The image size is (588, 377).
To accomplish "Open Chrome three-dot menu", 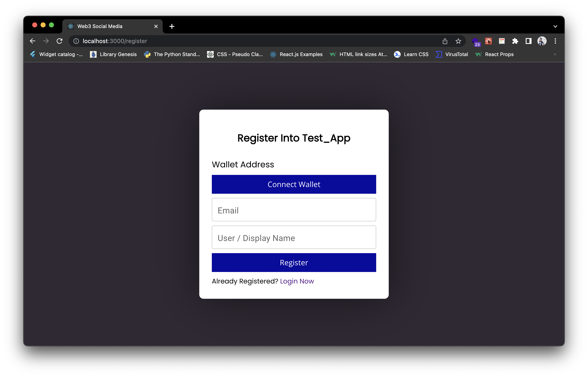I will coord(555,41).
